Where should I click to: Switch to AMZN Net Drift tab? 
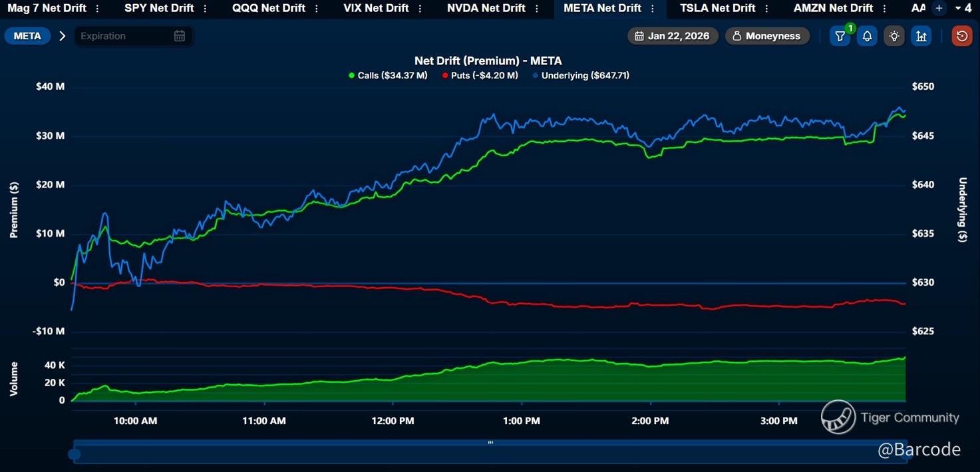pyautogui.click(x=833, y=8)
